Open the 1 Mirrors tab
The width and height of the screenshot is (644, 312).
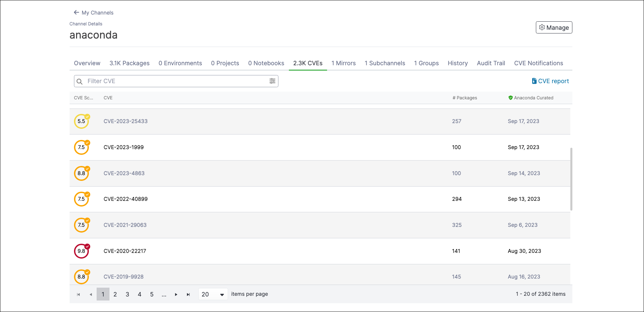(x=343, y=63)
